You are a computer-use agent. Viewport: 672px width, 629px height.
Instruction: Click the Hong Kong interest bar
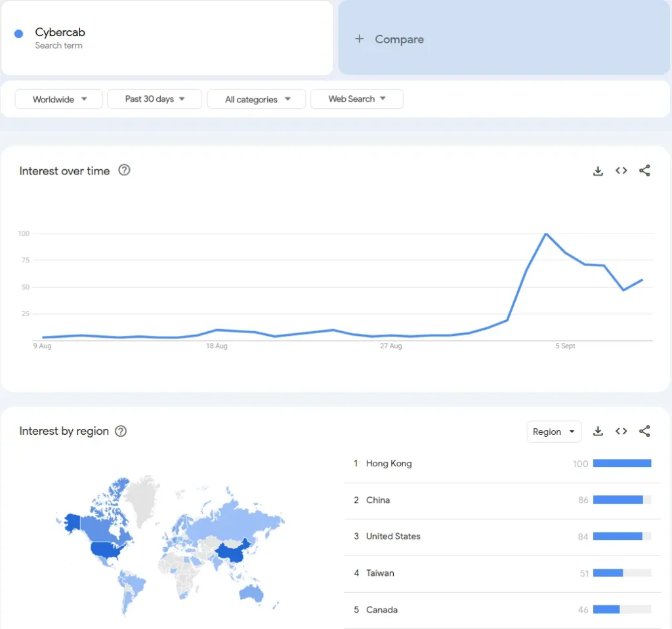point(622,463)
